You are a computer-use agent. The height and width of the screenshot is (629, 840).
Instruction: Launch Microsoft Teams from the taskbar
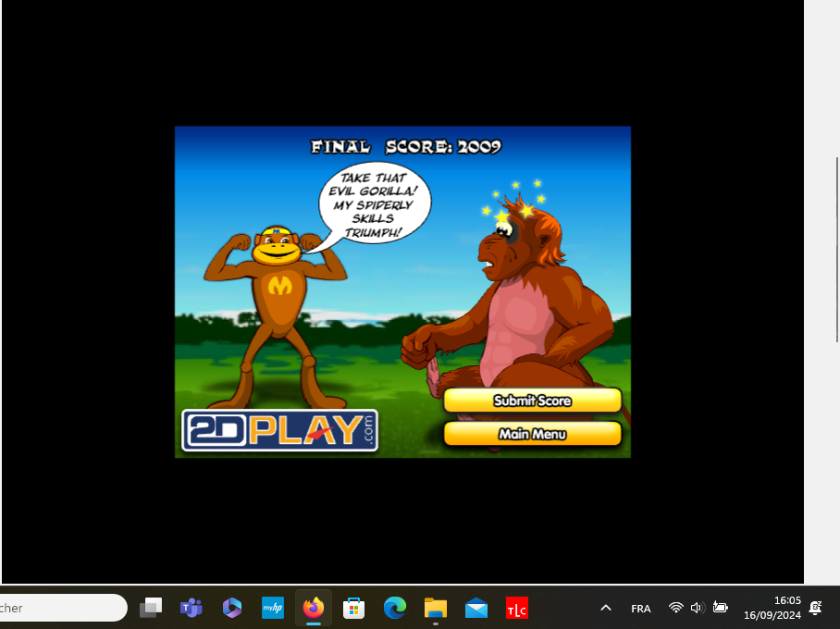pos(191,608)
